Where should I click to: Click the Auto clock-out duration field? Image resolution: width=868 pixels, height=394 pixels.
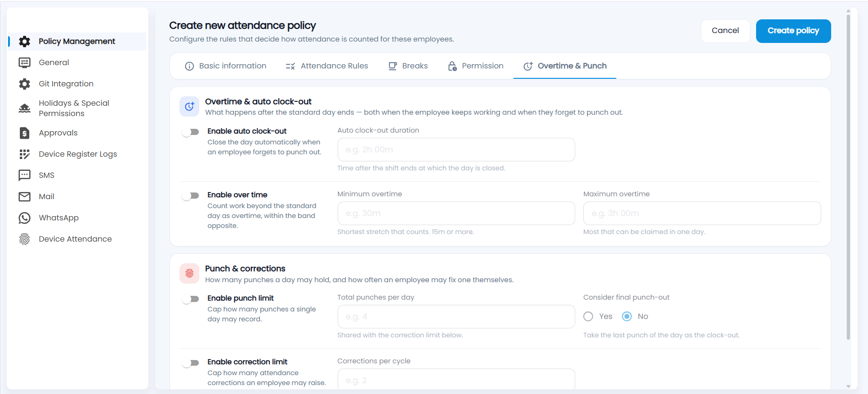pos(456,150)
